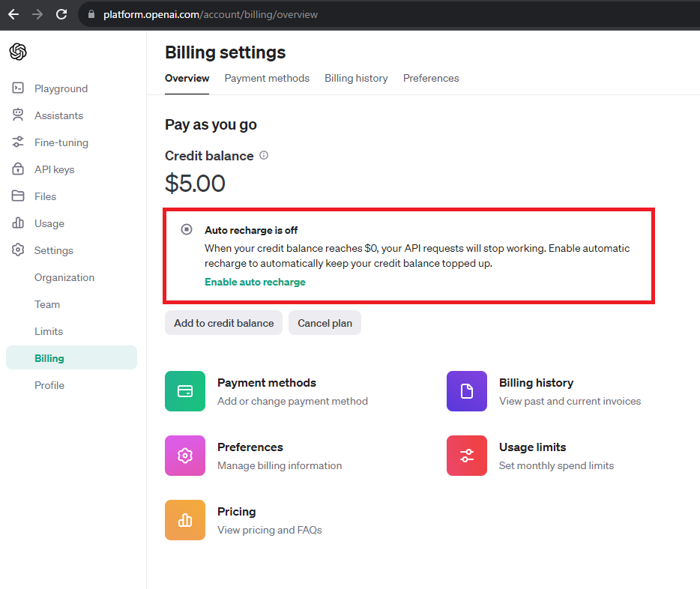Viewport: 700px width, 589px height.
Task: Click the Add to credit balance button
Action: pos(223,323)
